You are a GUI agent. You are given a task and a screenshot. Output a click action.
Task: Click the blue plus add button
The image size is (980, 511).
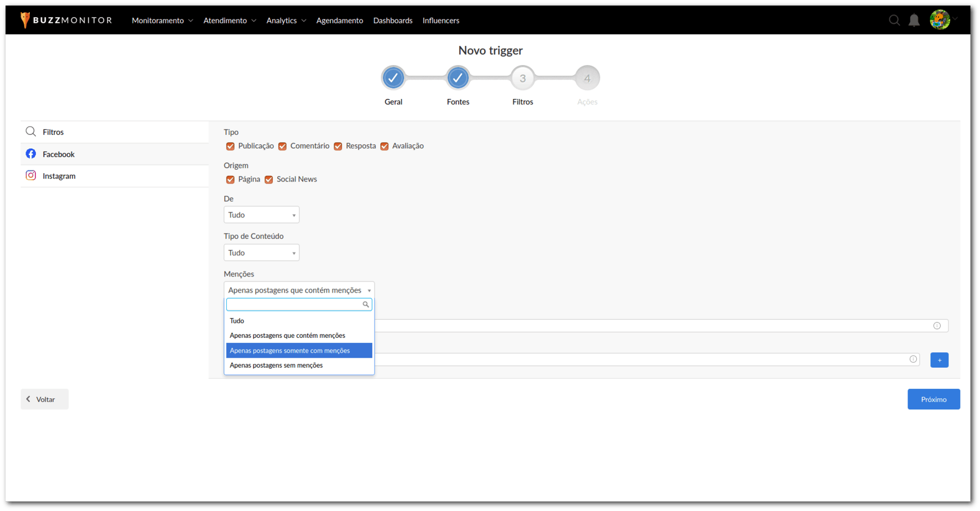click(x=939, y=360)
